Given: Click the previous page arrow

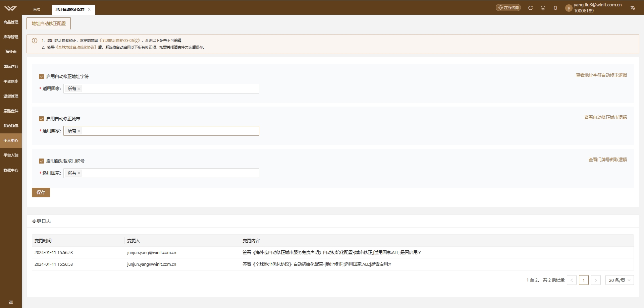Looking at the screenshot, I should [572, 280].
